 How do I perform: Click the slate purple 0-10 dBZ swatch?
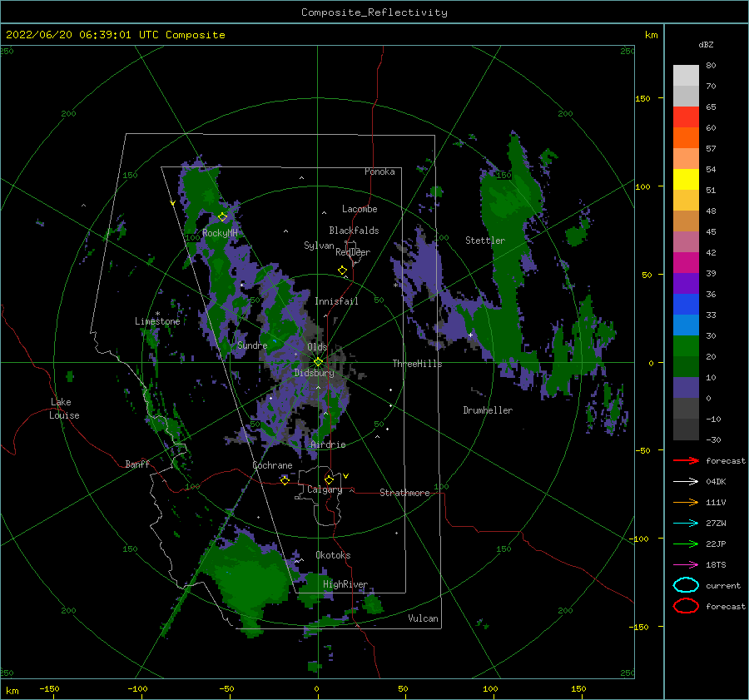(686, 388)
